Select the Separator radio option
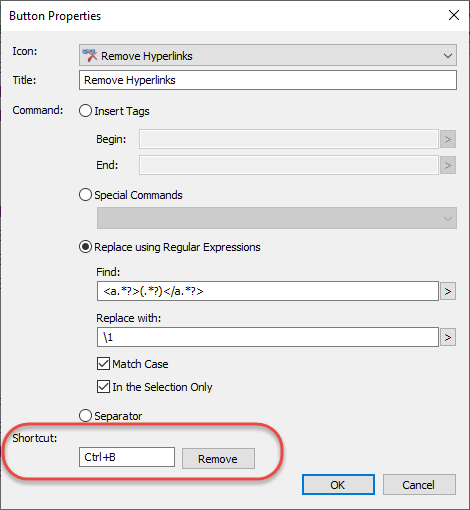 pyautogui.click(x=85, y=416)
